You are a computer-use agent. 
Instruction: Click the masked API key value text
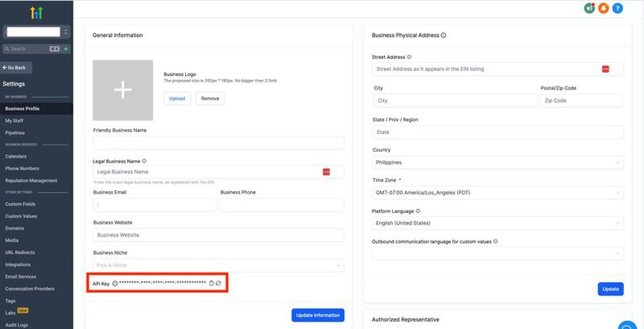pyautogui.click(x=162, y=283)
